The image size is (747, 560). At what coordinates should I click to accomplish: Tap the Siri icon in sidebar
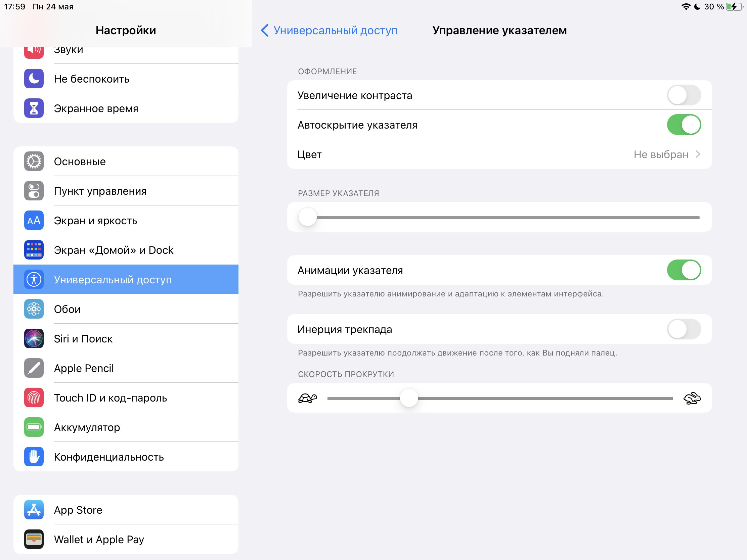pyautogui.click(x=34, y=338)
